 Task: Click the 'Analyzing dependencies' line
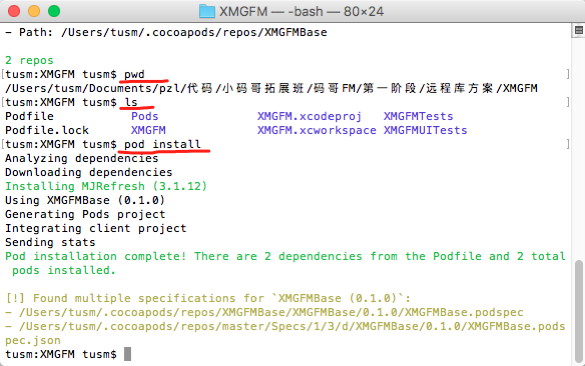pyautogui.click(x=82, y=158)
